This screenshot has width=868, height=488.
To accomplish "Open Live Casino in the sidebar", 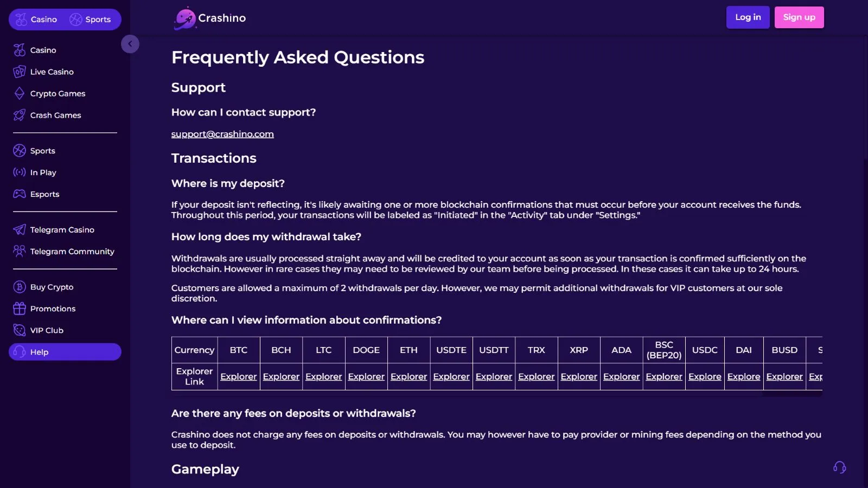I will coord(52,72).
